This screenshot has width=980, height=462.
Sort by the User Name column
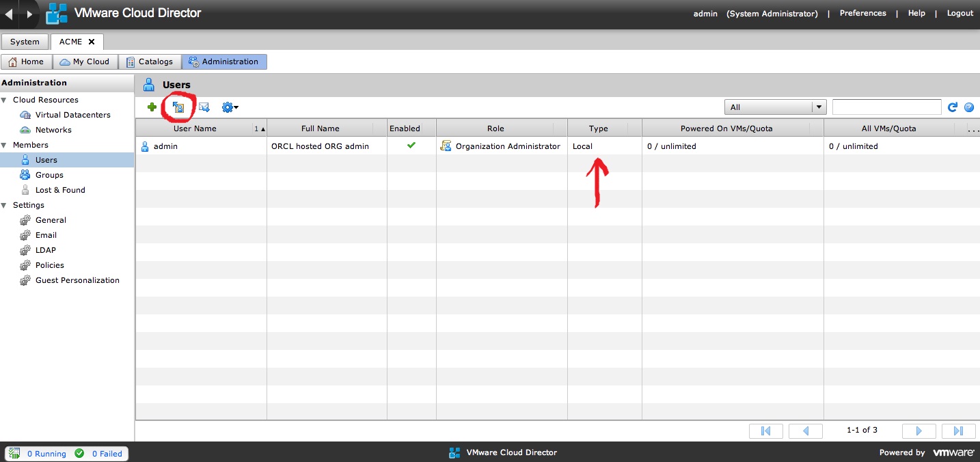point(201,128)
